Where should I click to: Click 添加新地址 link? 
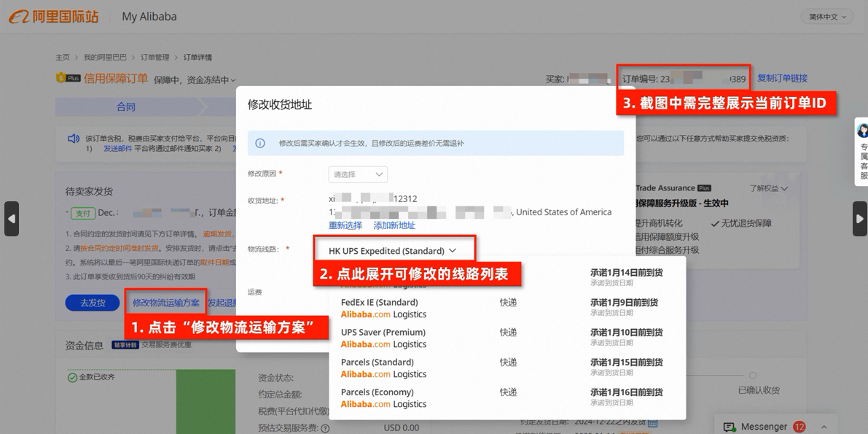[x=394, y=225]
